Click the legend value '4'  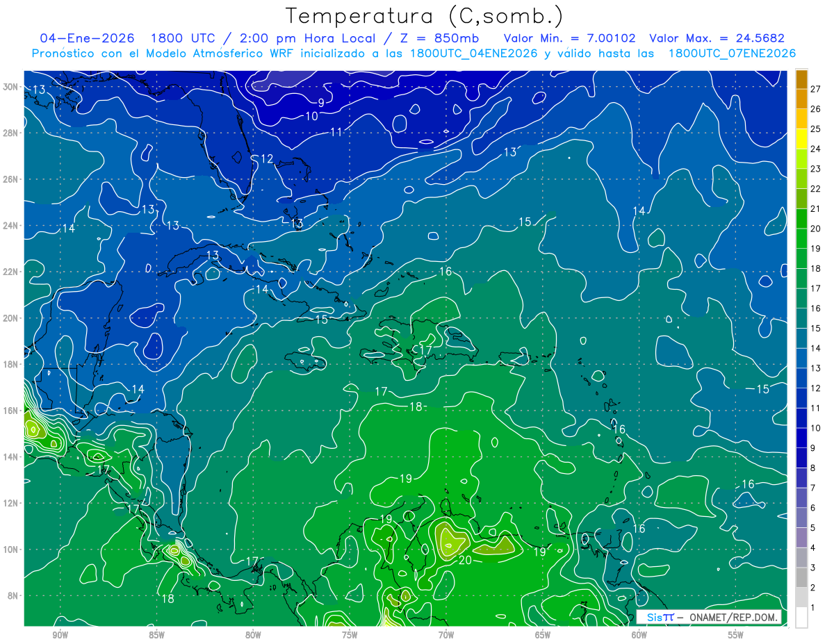pos(812,548)
